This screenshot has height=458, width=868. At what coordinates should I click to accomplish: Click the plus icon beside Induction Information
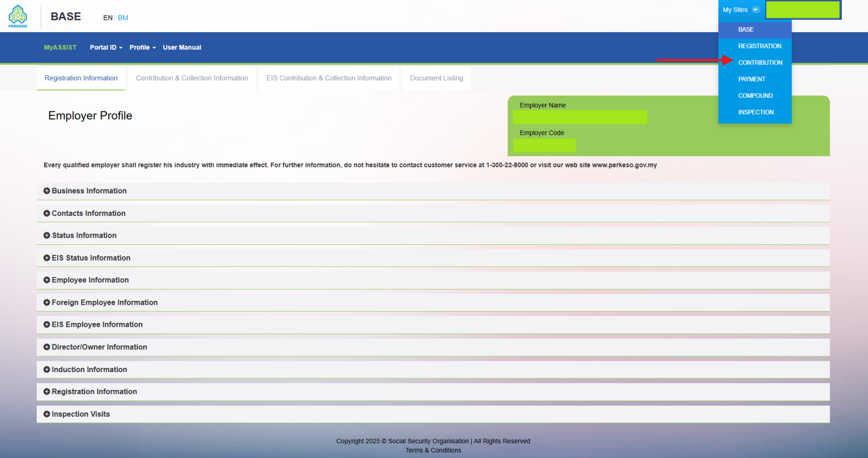pos(46,369)
